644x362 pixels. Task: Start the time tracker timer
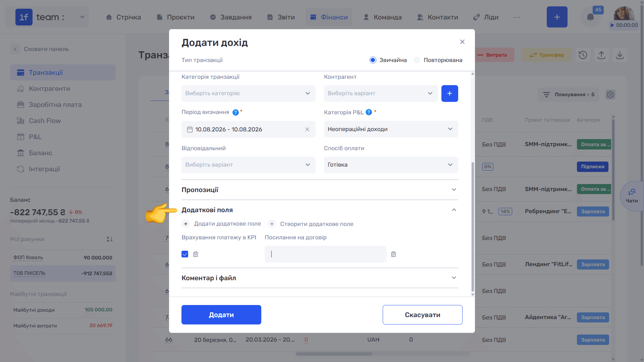[x=612, y=25]
